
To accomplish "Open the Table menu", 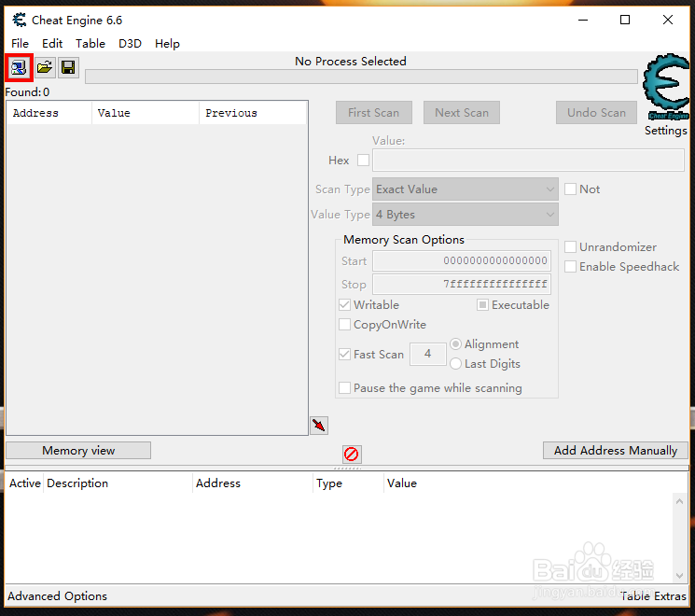I will 90,44.
